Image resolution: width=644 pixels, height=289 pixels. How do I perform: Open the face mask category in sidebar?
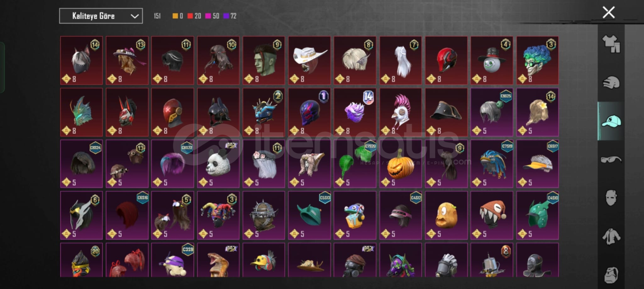[x=611, y=198]
